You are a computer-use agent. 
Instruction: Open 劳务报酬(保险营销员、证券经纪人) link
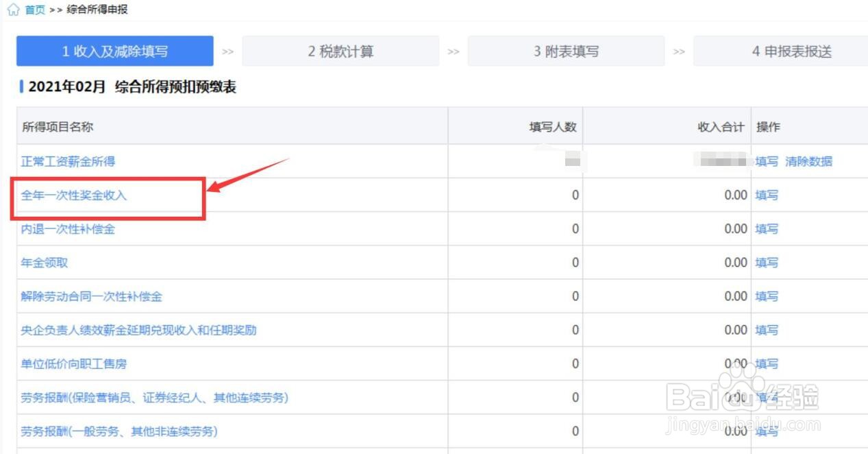[155, 397]
